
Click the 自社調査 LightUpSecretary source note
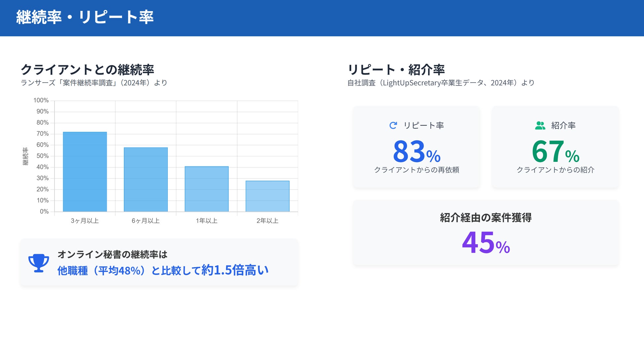pos(441,83)
